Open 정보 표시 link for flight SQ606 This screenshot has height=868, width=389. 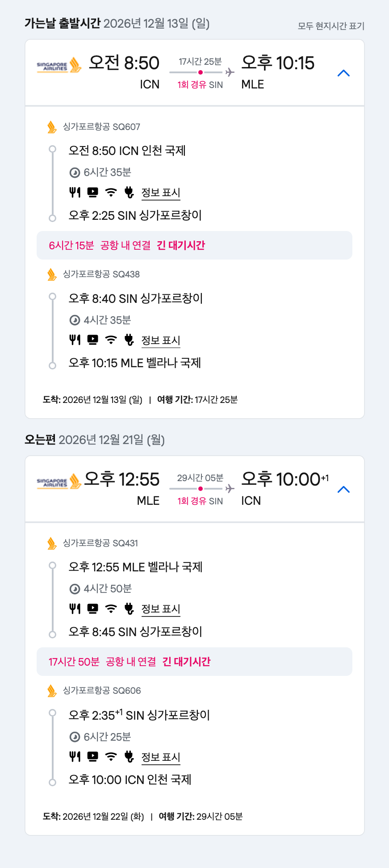pyautogui.click(x=161, y=757)
